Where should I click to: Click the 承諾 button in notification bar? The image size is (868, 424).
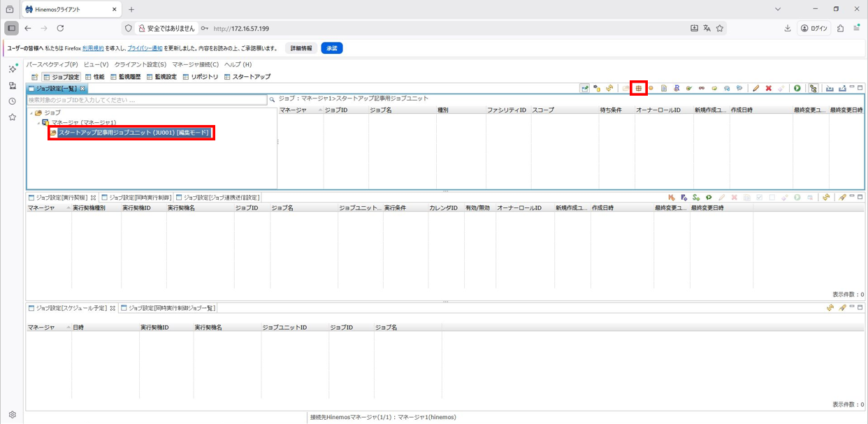click(x=331, y=48)
